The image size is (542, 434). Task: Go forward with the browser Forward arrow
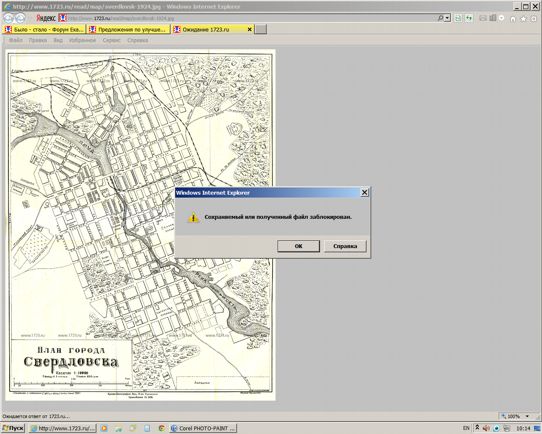tap(20, 18)
